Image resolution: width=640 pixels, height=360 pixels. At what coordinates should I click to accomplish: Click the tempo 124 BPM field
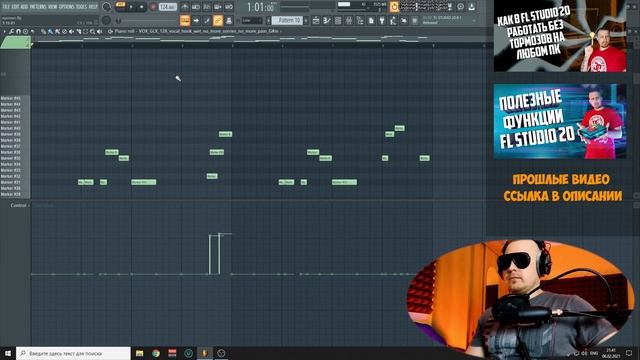pos(167,7)
